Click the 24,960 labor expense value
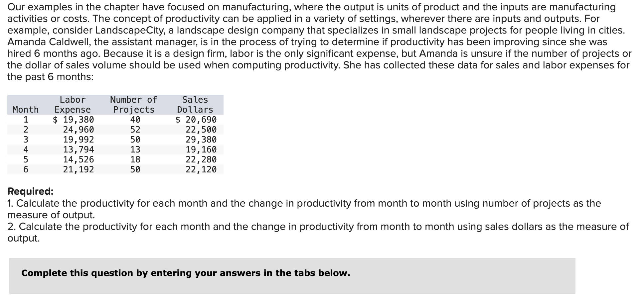 point(79,130)
